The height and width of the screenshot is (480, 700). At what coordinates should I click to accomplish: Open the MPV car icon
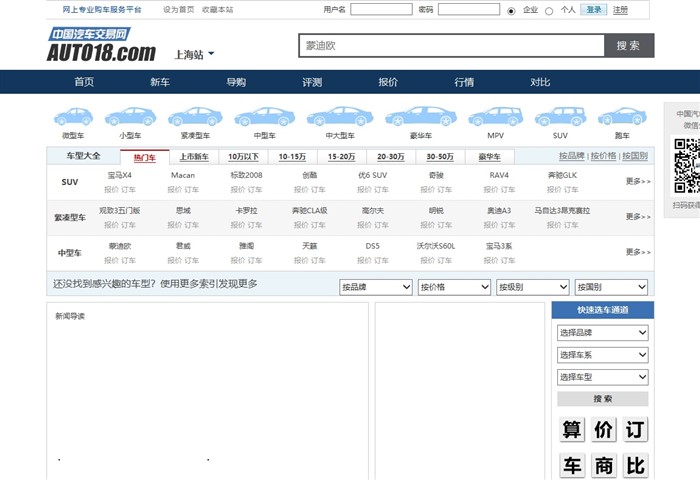(496, 117)
